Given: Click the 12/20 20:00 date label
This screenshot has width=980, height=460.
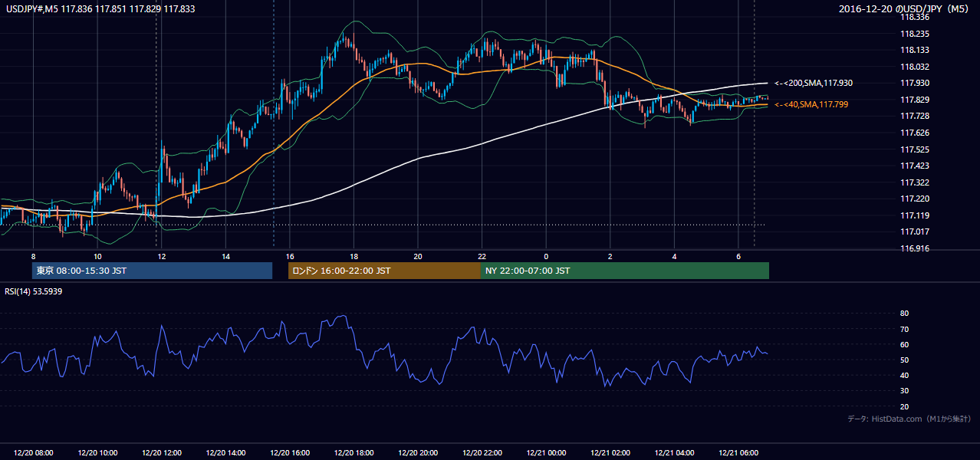Looking at the screenshot, I should (418, 453).
